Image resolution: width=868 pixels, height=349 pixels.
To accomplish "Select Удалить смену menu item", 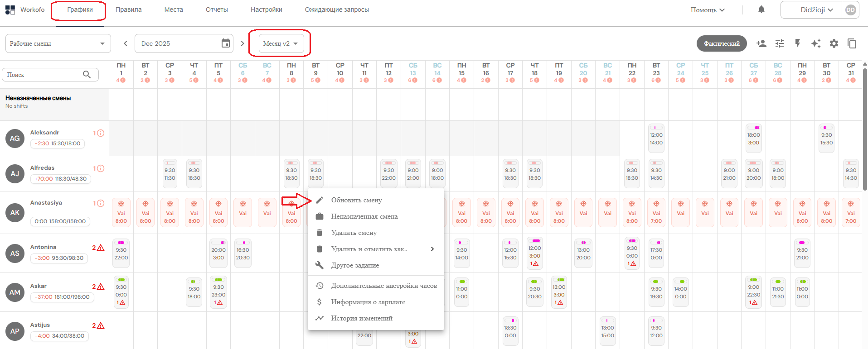I will tap(376, 233).
